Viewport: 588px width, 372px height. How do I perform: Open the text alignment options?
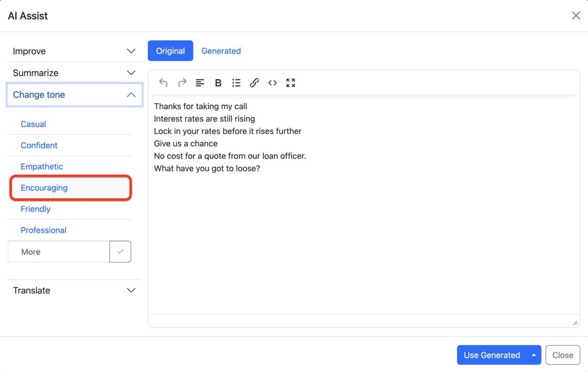pyautogui.click(x=200, y=83)
